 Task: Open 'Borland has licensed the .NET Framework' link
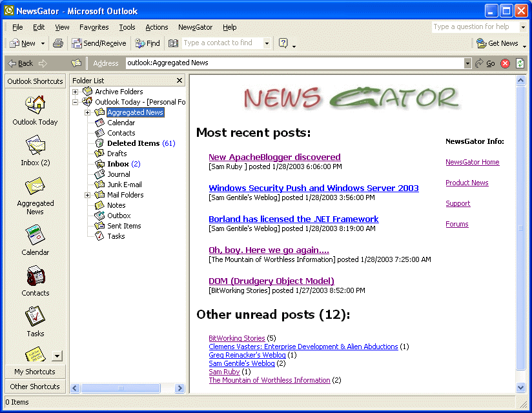tap(294, 219)
